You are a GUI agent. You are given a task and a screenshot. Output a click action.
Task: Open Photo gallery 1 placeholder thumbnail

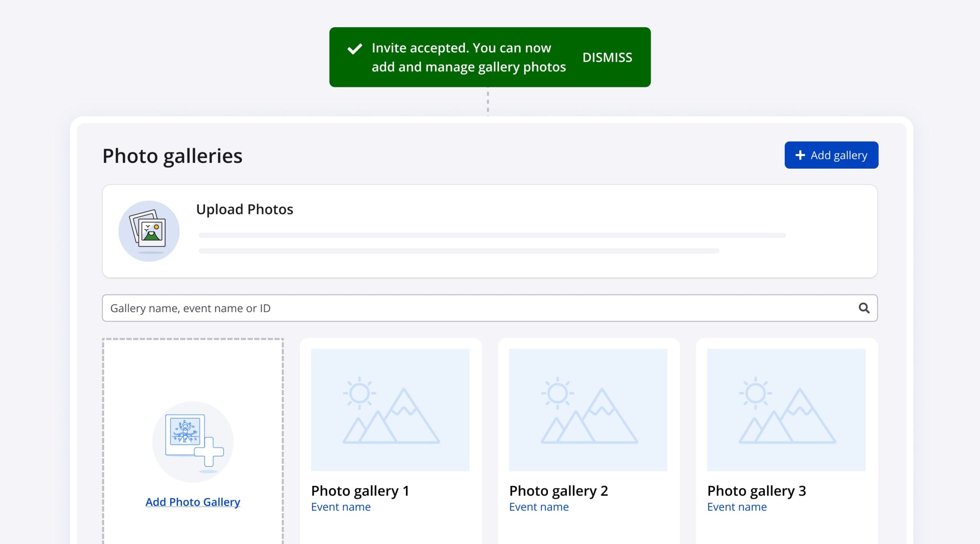click(x=390, y=409)
